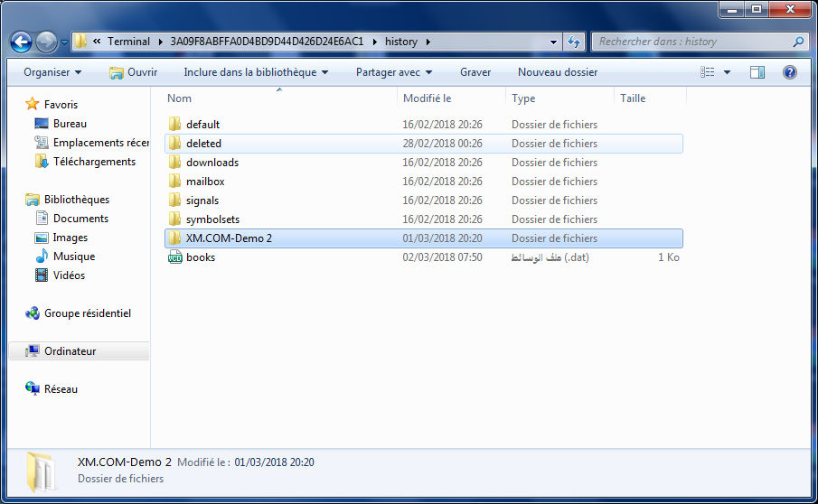The image size is (818, 504).
Task: Open the 'Partager avec' menu
Action: click(393, 72)
